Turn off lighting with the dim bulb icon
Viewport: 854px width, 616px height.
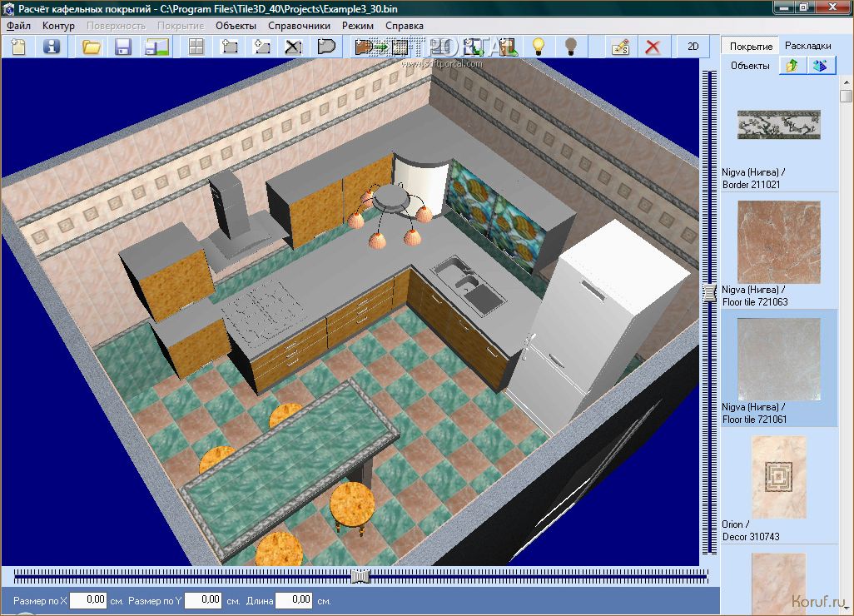coord(570,47)
